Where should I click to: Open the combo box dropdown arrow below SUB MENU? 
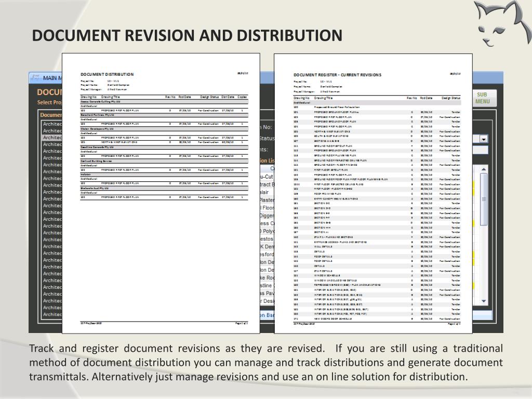pos(484,139)
